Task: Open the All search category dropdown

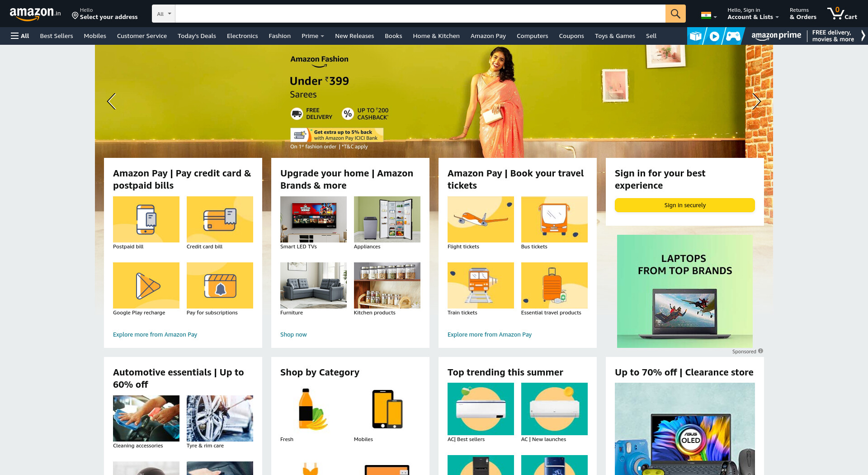Action: coord(164,14)
